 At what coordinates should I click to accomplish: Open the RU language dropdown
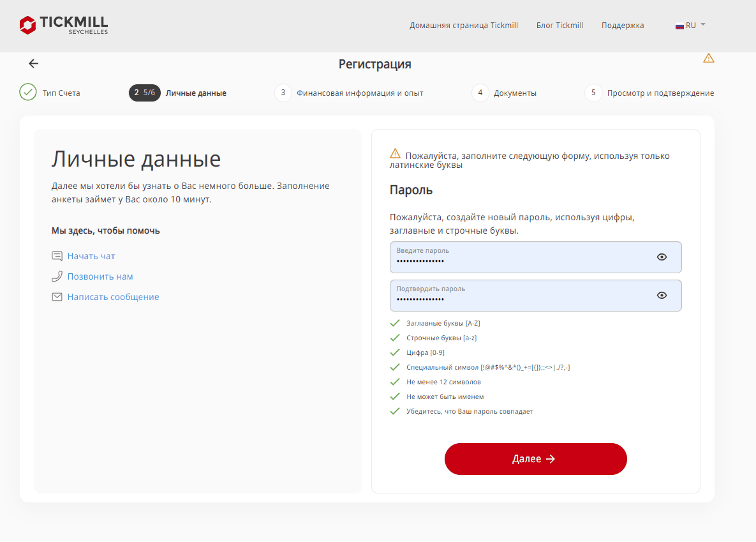[x=690, y=25]
